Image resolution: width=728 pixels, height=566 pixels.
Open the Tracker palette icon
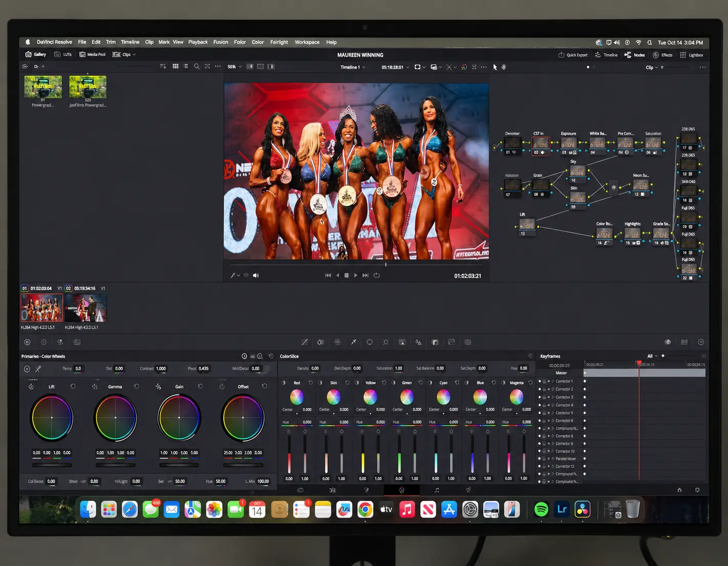coord(386,342)
